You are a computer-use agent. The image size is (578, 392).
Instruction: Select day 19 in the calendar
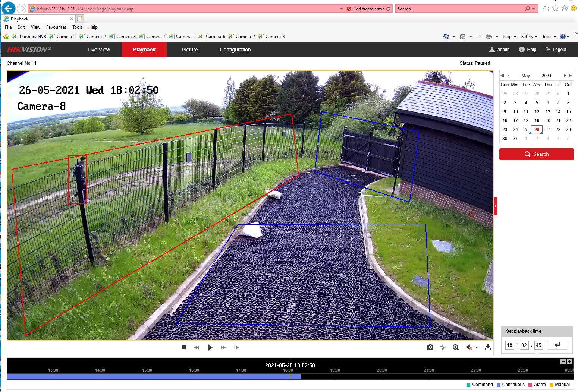[x=537, y=120]
